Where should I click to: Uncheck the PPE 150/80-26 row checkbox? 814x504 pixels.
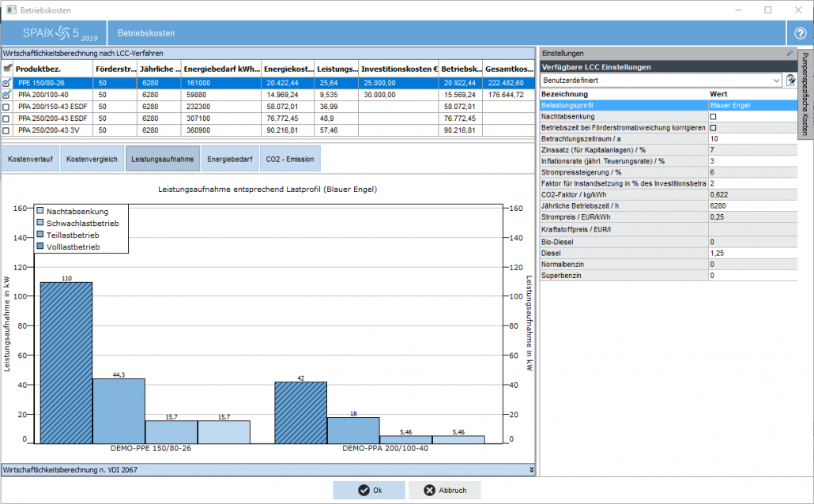(7, 82)
